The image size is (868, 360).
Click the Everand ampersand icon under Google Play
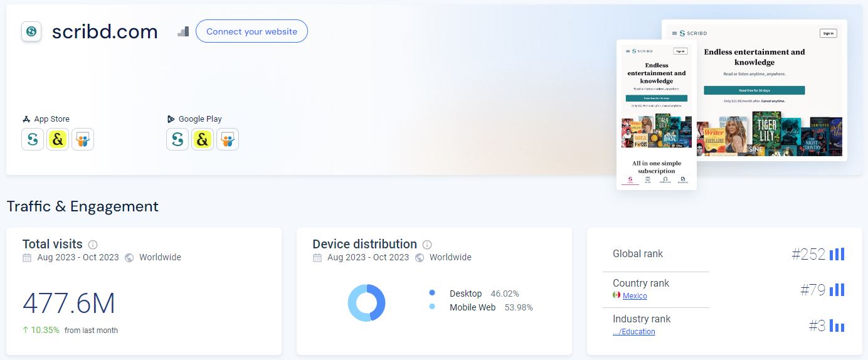click(x=203, y=139)
